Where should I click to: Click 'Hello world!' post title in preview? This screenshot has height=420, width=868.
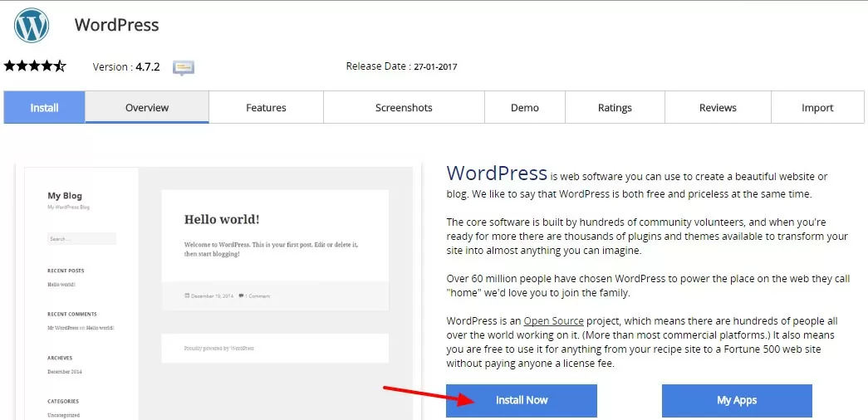(222, 219)
